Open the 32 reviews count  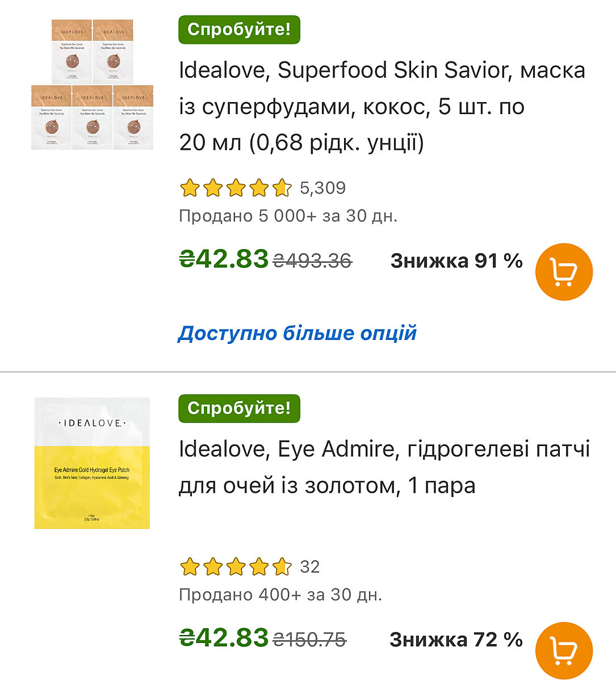click(310, 566)
